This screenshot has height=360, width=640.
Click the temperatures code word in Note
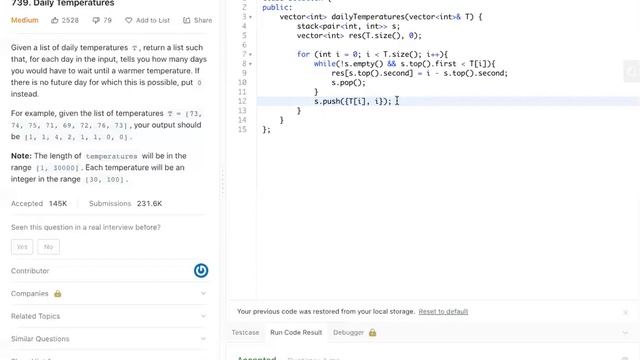(111, 156)
